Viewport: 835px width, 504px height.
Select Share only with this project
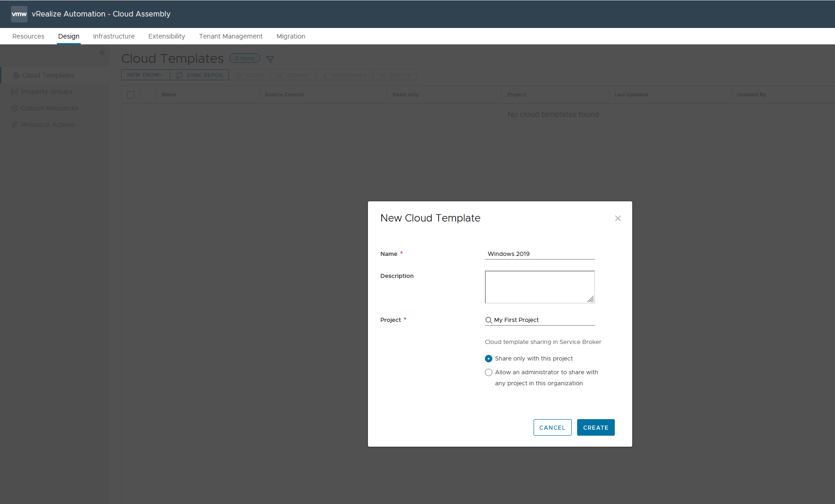tap(489, 359)
